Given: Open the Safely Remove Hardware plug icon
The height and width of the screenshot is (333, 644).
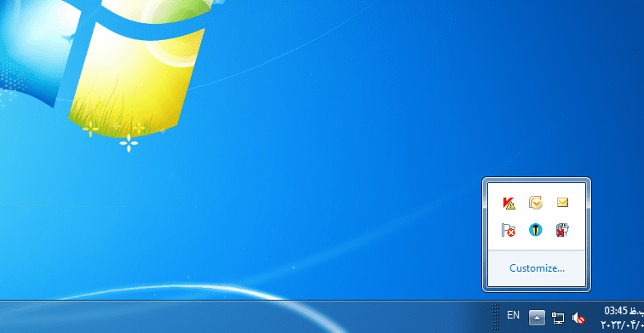Looking at the screenshot, I should pyautogui.click(x=562, y=230).
